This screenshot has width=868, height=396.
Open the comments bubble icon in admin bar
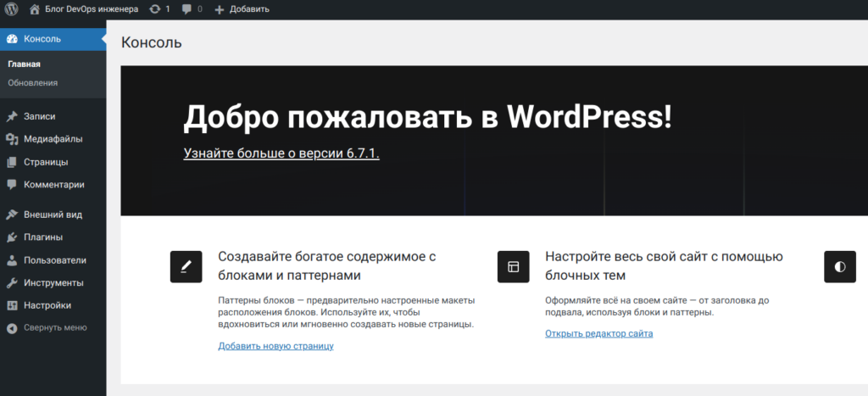pos(188,9)
